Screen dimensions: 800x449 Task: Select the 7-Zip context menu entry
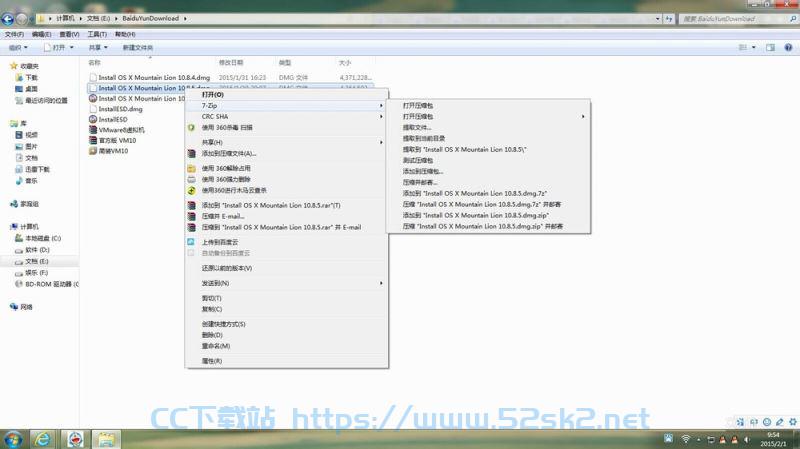pyautogui.click(x=286, y=106)
